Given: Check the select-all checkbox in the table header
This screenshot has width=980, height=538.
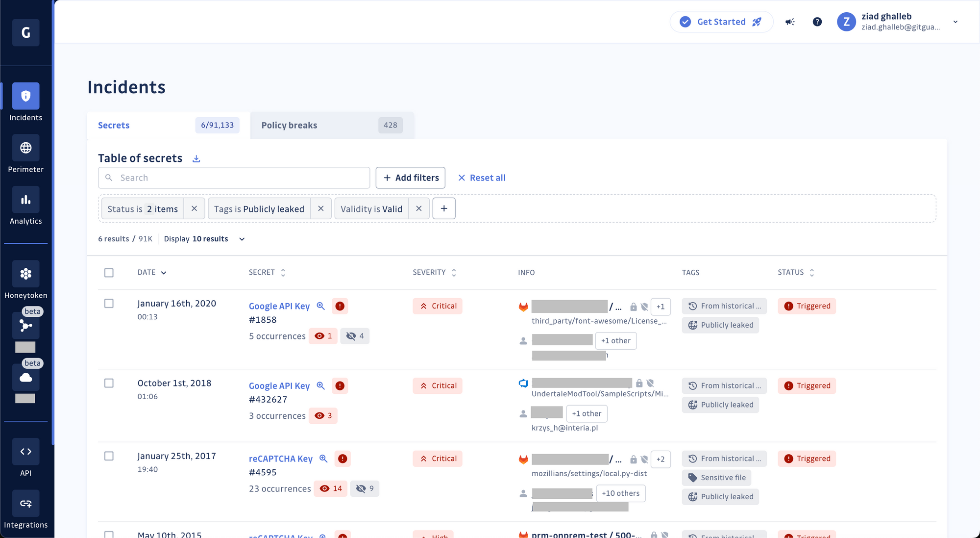Looking at the screenshot, I should point(109,273).
